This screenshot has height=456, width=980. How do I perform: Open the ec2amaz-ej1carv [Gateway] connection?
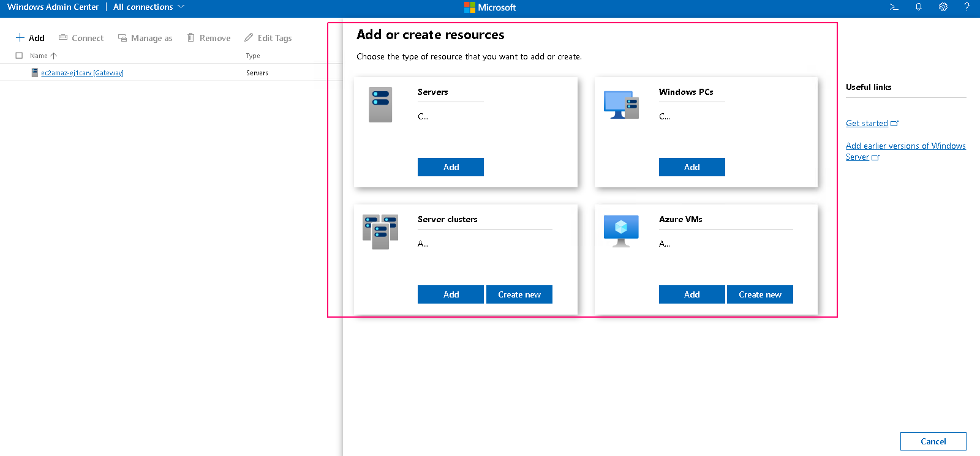click(x=82, y=73)
